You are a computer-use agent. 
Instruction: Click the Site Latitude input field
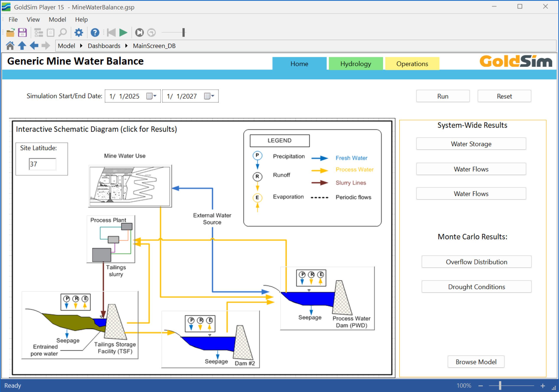42,164
